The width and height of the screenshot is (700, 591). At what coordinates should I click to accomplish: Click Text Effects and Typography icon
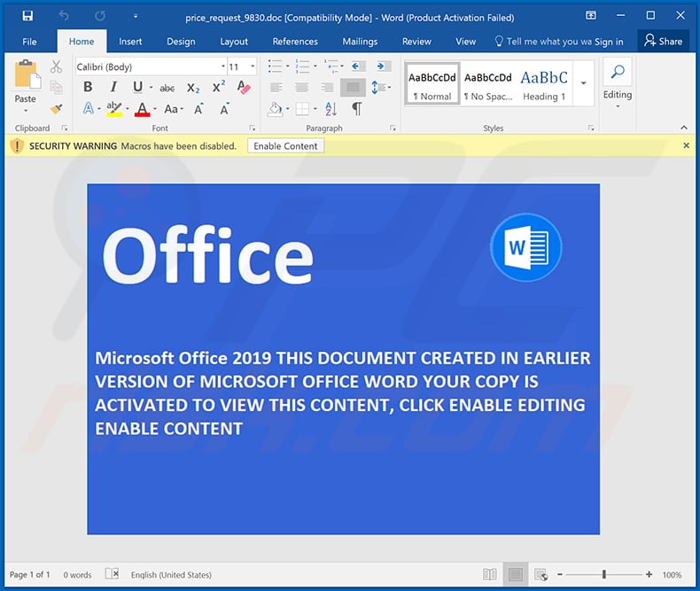pyautogui.click(x=89, y=108)
